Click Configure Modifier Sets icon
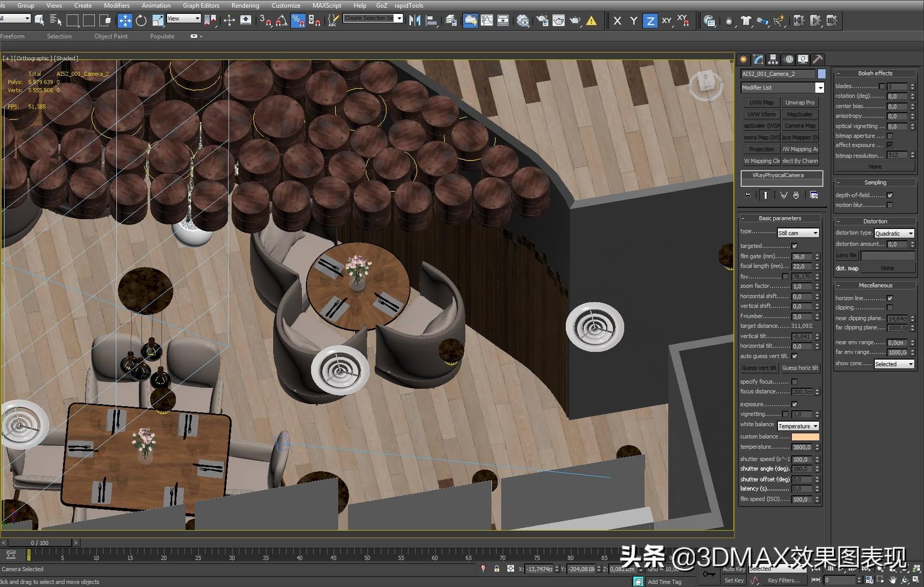This screenshot has width=924, height=587. click(814, 195)
